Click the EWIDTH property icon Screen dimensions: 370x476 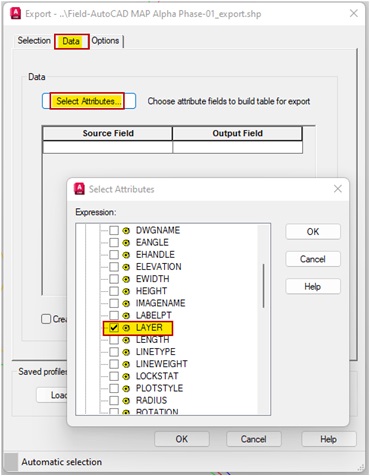tap(126, 279)
